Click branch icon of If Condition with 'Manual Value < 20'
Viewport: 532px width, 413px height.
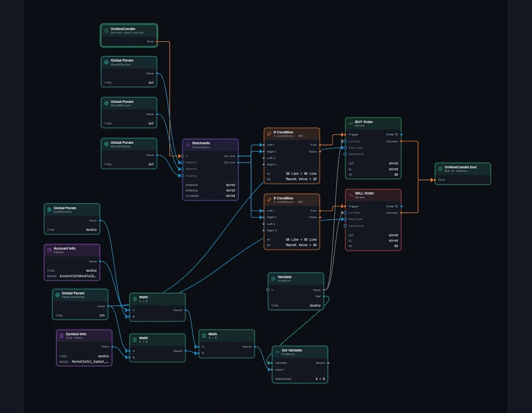click(269, 134)
